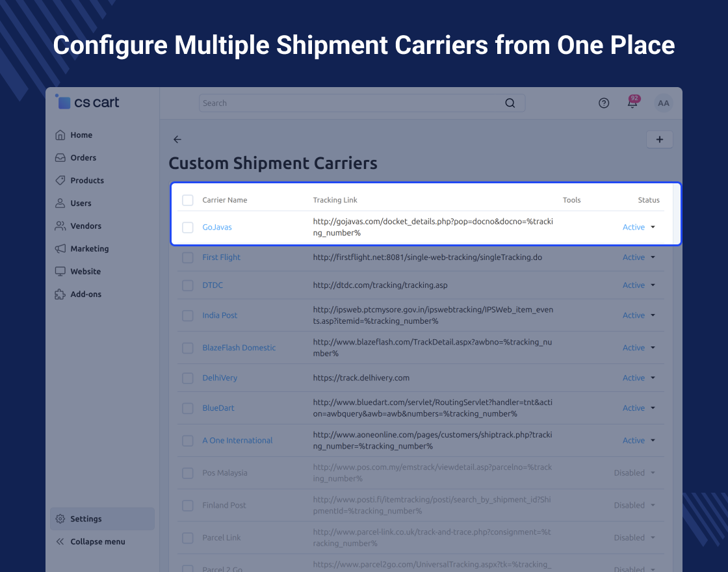Image resolution: width=728 pixels, height=572 pixels.
Task: Open Settings in the sidebar
Action: click(x=102, y=519)
